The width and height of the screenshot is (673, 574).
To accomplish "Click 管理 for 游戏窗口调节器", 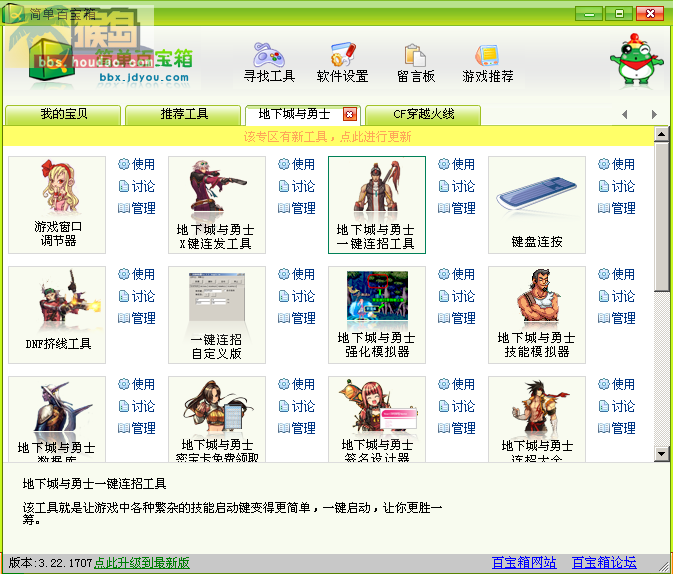I will click(136, 208).
